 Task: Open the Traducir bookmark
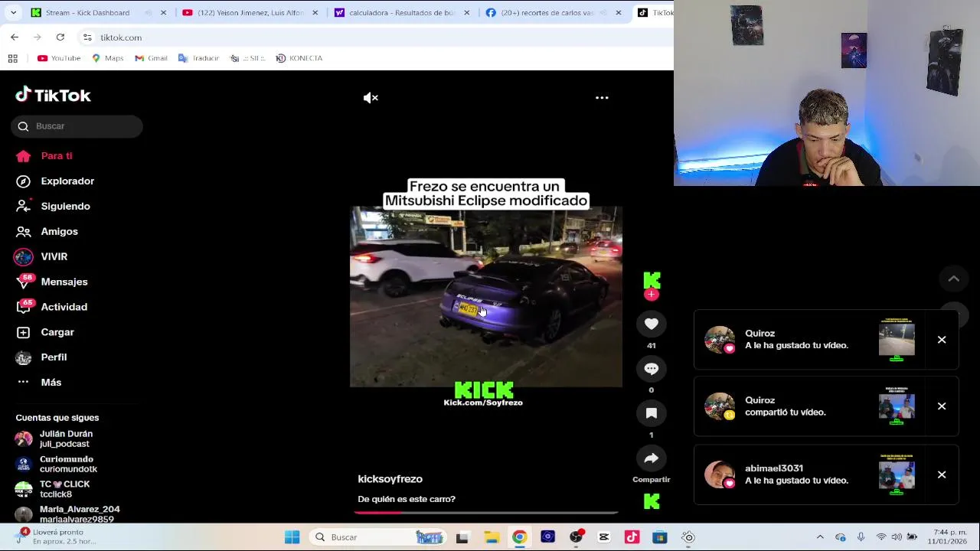198,58
